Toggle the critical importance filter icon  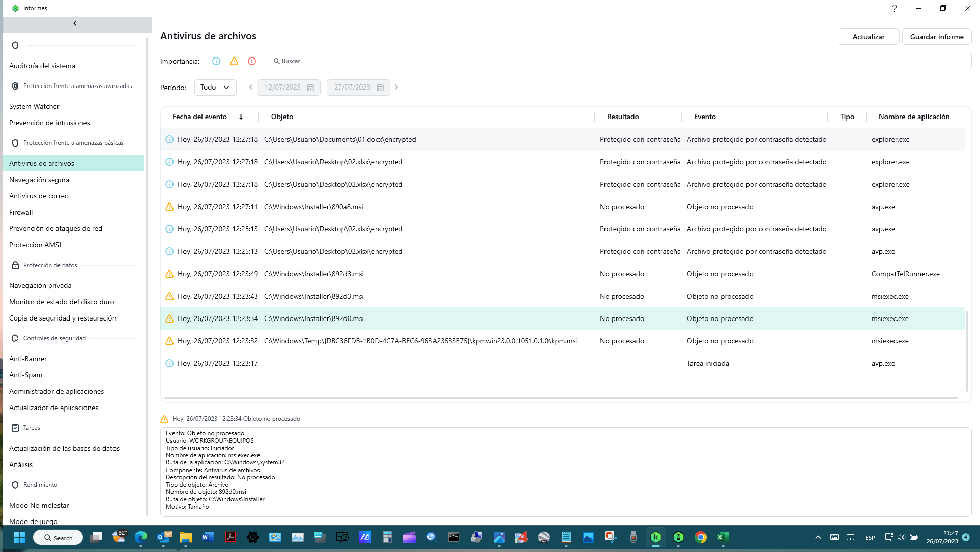(x=252, y=61)
